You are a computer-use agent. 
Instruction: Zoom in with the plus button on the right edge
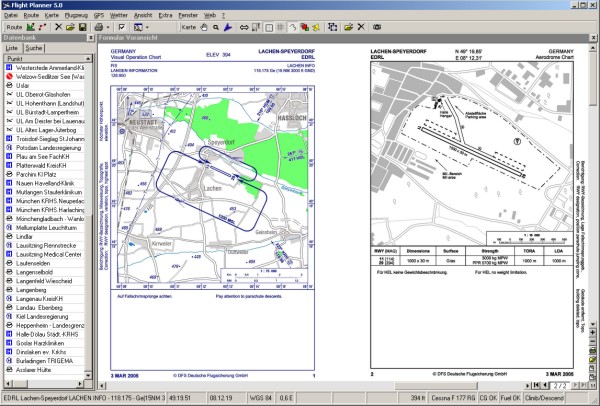(x=593, y=333)
